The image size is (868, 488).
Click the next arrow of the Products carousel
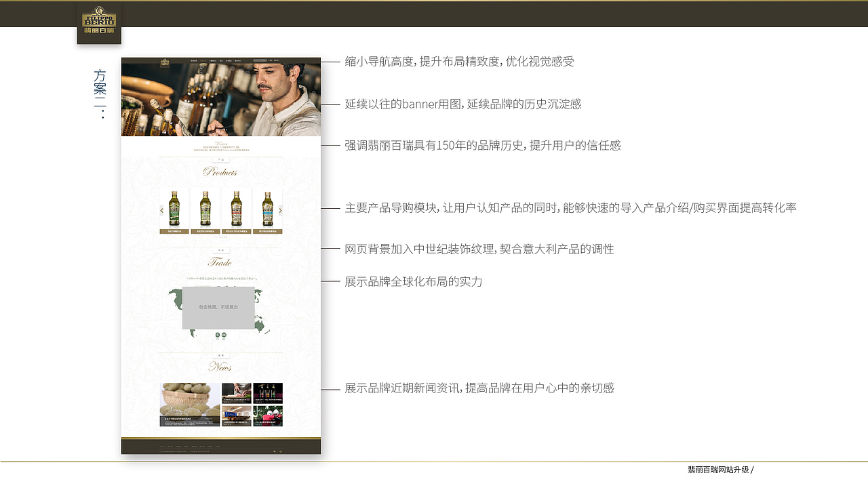(280, 211)
